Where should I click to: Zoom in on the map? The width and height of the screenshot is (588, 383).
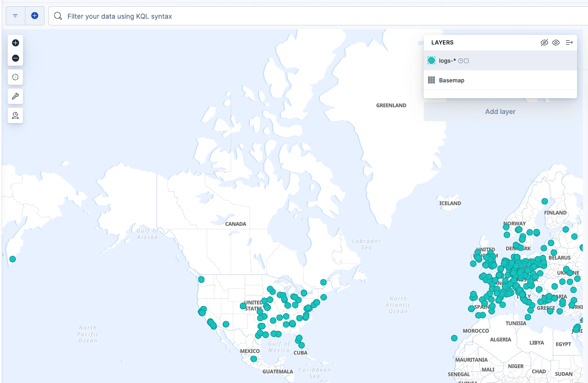(15, 43)
